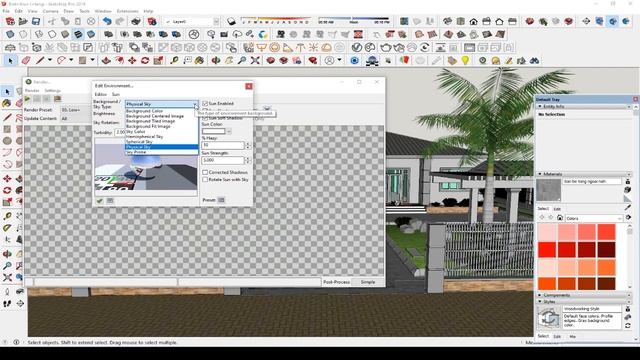
Task: Click the teapot render icon
Action: 386,47
